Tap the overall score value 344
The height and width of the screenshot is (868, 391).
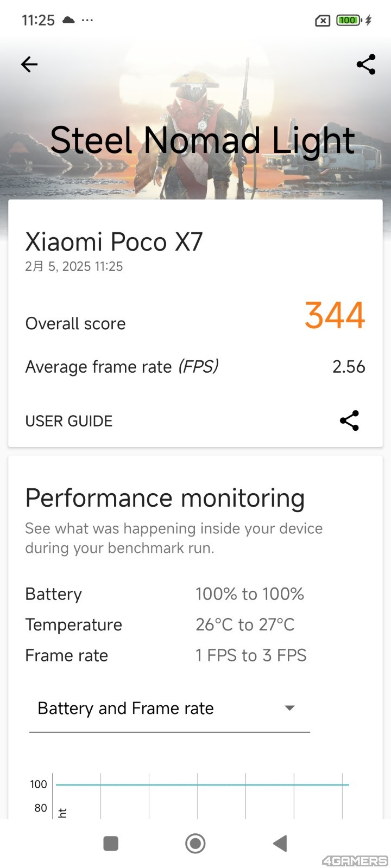point(335,315)
